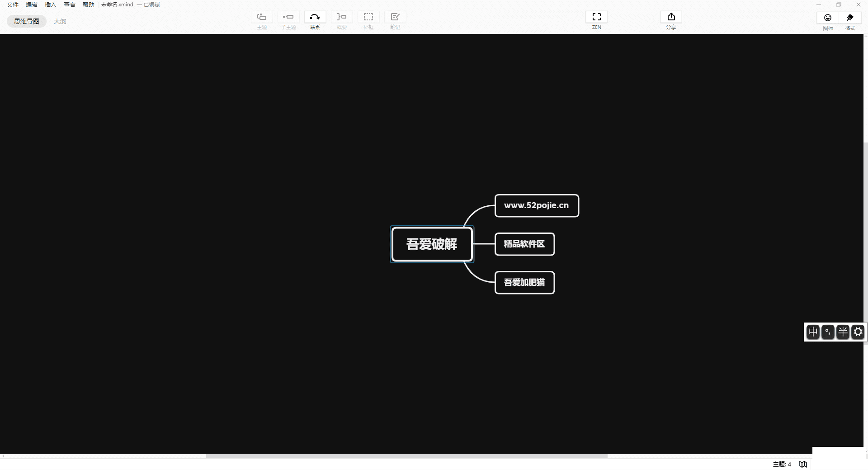This screenshot has width=868, height=470.
Task: Add a boundary with the 外框 icon
Action: 368,17
